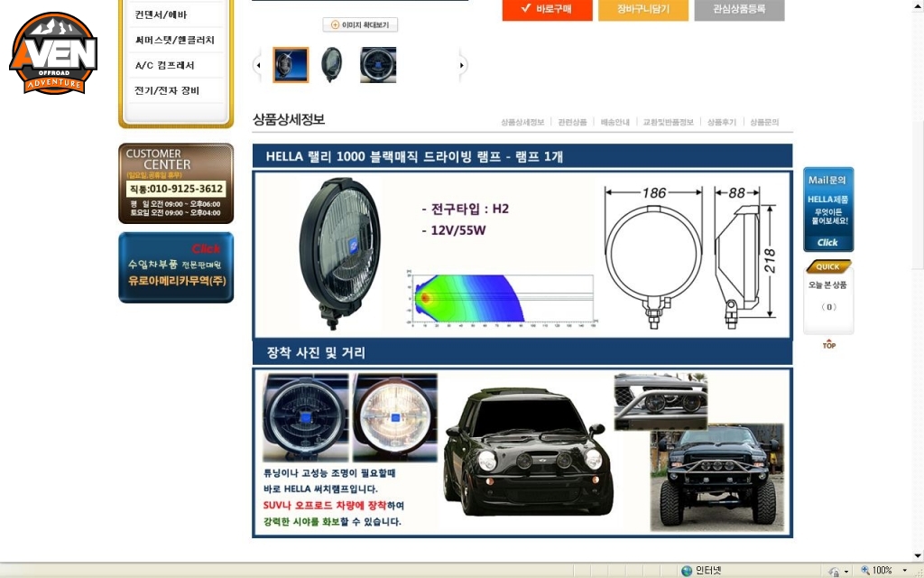This screenshot has height=578, width=924.
Task: Click the QUICK label on the side panel
Action: 828,266
